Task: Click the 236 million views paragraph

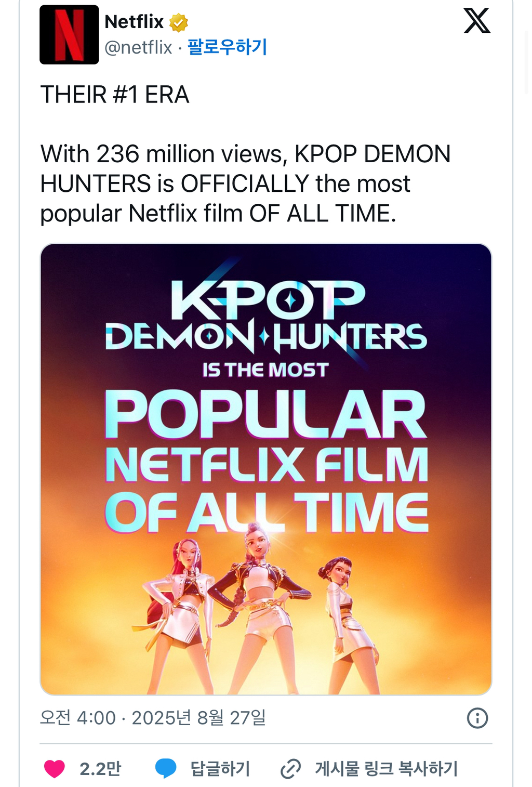Action: (245, 183)
